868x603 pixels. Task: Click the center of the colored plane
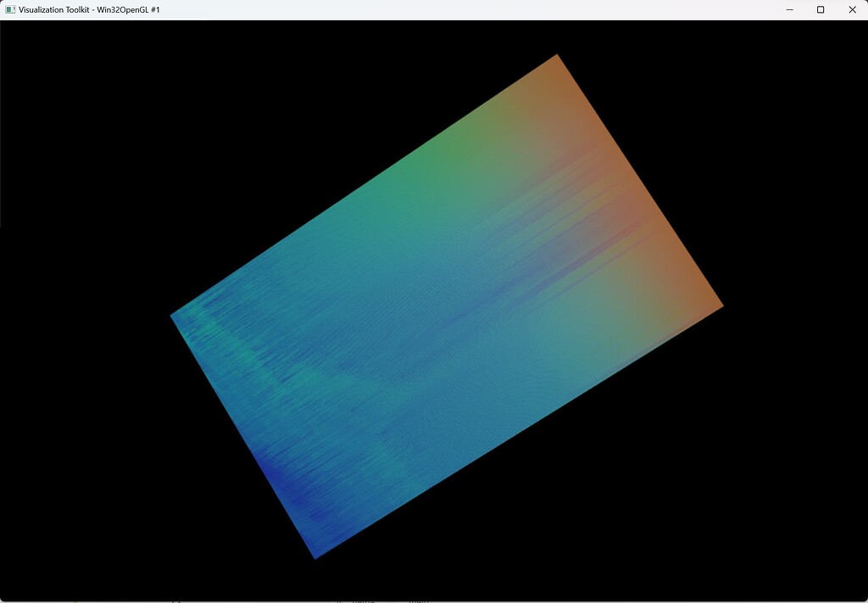(447, 307)
